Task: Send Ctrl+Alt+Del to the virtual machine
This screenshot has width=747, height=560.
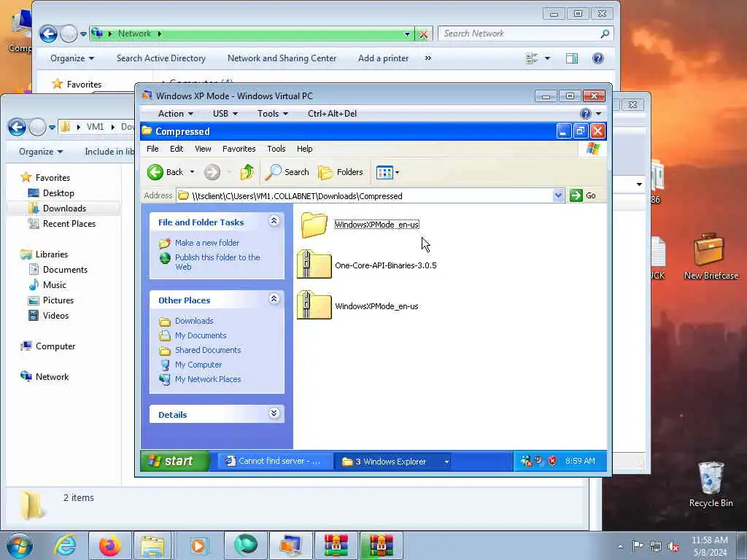Action: [332, 113]
